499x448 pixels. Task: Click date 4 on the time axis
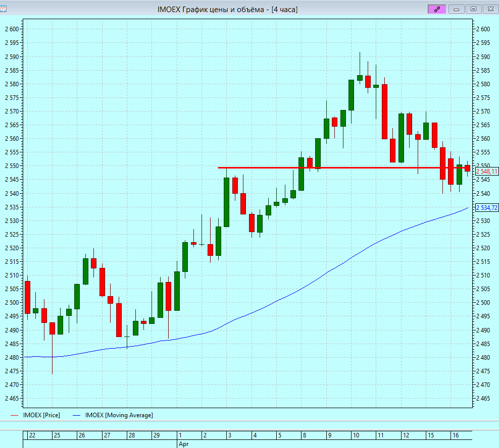[255, 435]
